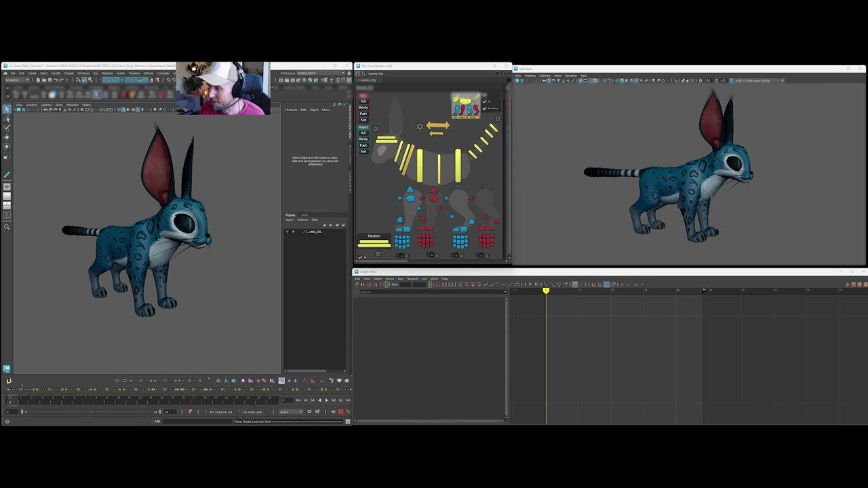Click the All button in top picker group
This screenshot has width=868, height=488.
[363, 102]
